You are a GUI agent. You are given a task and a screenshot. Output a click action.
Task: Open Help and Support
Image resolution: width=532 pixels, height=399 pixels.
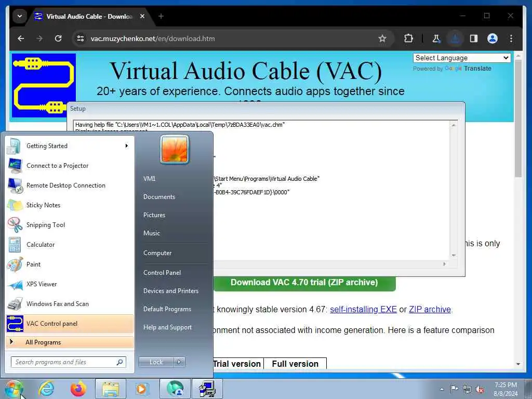pyautogui.click(x=168, y=327)
